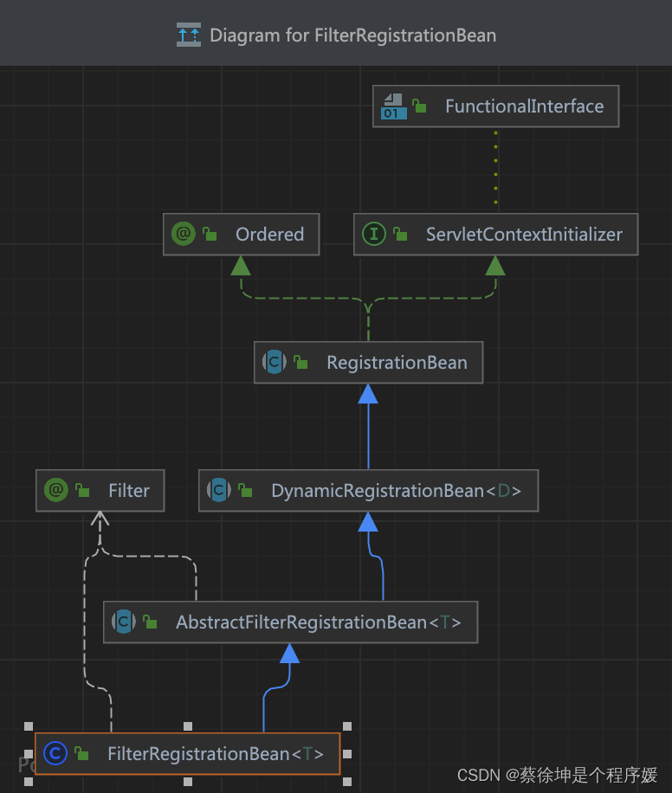Click the lock icon beside the Filter label

coord(83,490)
